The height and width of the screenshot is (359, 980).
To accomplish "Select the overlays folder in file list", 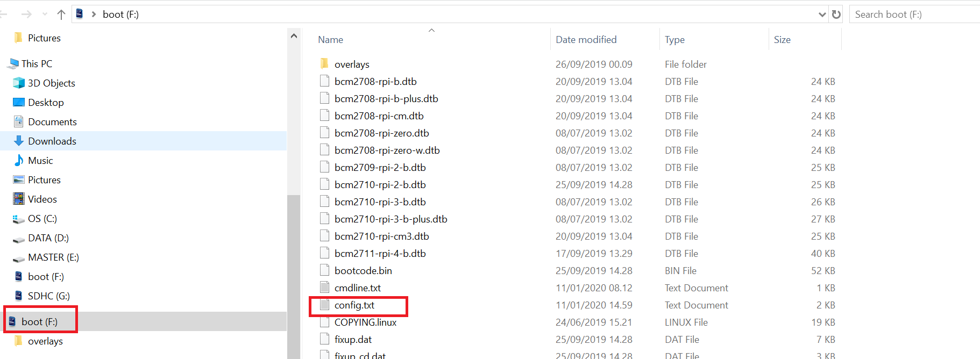I will click(352, 64).
